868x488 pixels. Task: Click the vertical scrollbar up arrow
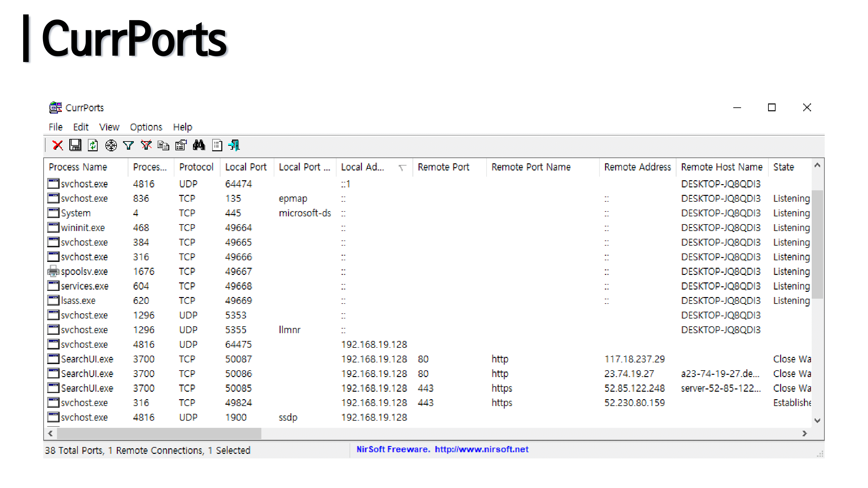(818, 165)
